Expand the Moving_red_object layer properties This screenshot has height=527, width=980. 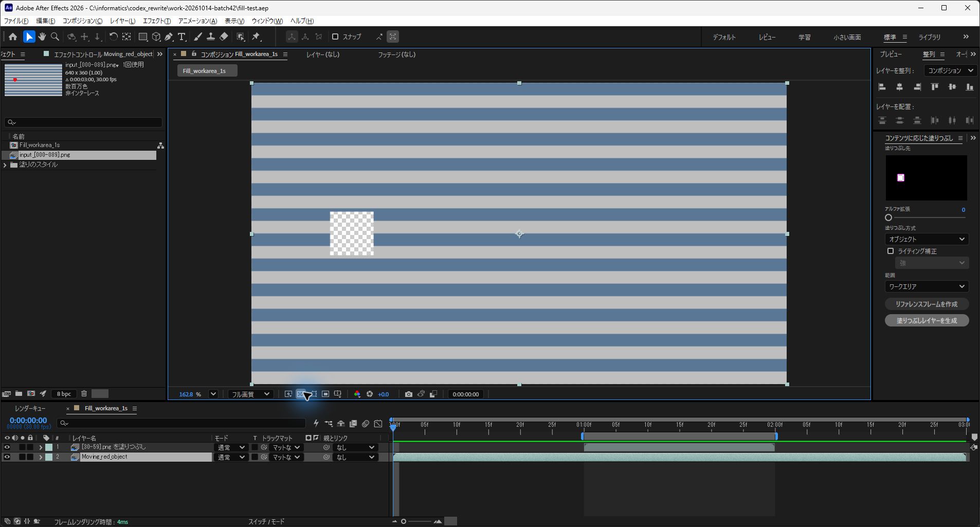coord(41,457)
